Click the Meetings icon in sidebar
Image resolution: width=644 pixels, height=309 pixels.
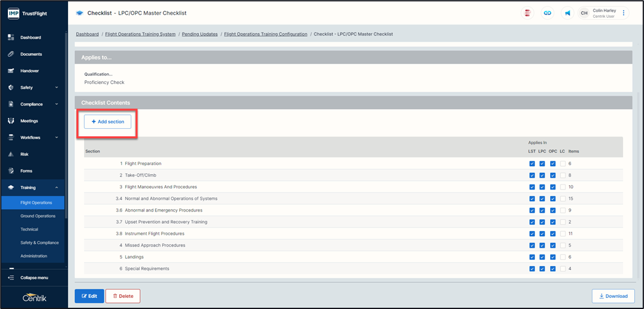(x=11, y=121)
